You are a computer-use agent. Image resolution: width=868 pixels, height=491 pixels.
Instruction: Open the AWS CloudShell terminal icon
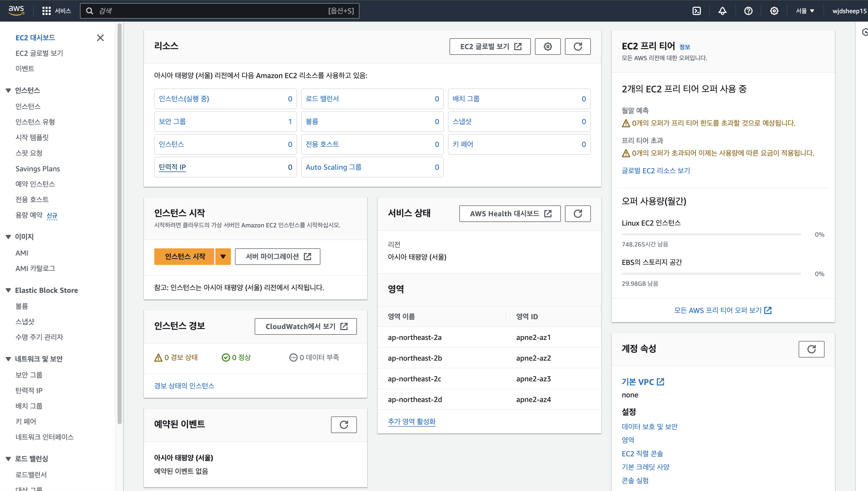point(696,11)
